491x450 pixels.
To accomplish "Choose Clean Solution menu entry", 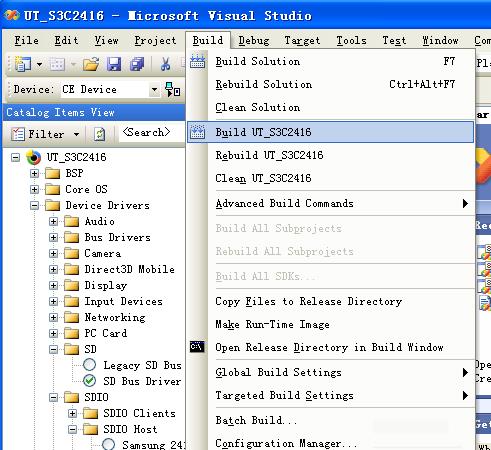I will click(x=331, y=107).
